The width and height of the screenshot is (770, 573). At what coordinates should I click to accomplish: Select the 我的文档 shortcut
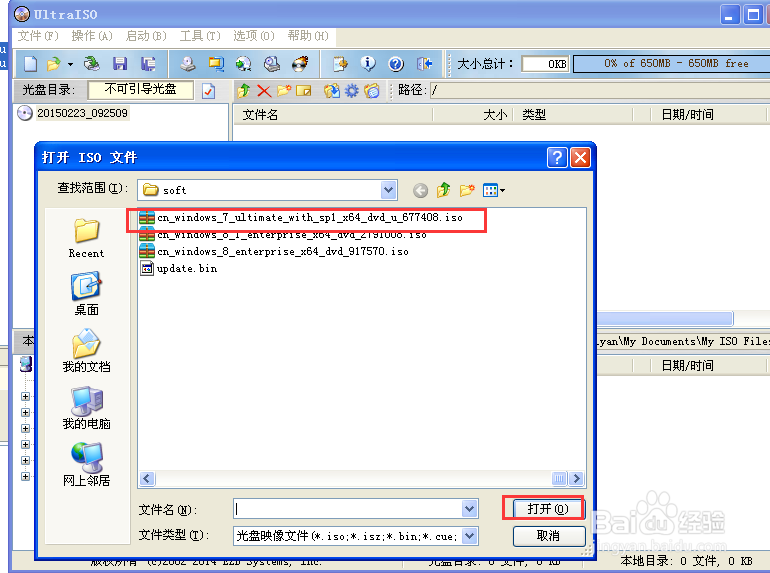(86, 351)
